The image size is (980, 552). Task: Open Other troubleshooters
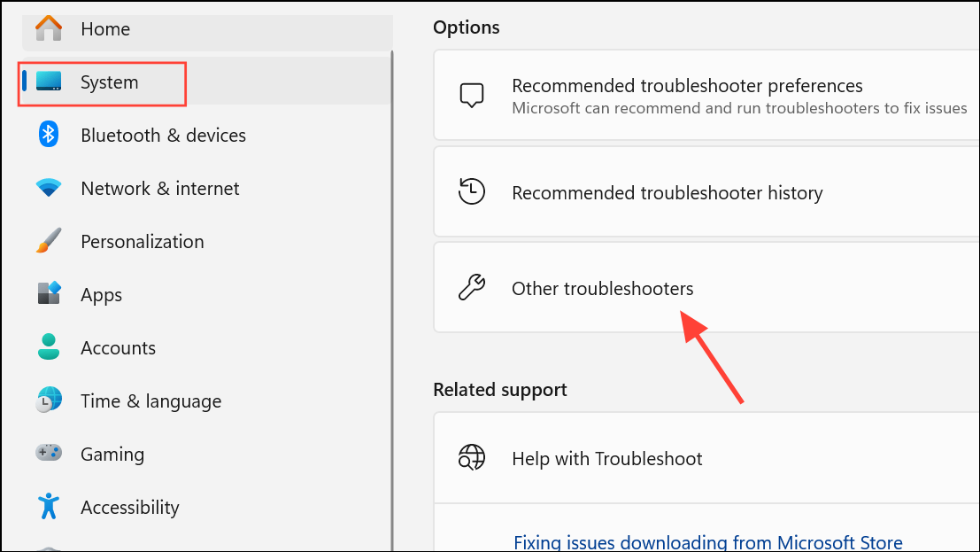[x=602, y=287]
